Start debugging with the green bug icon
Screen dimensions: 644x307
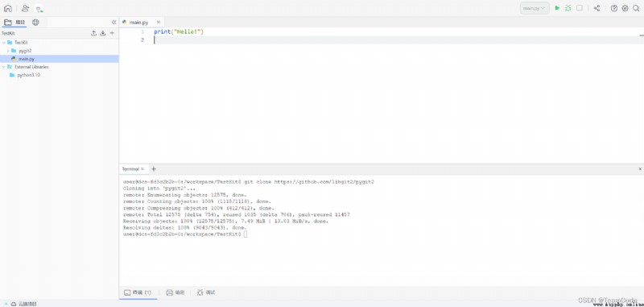(568, 8)
